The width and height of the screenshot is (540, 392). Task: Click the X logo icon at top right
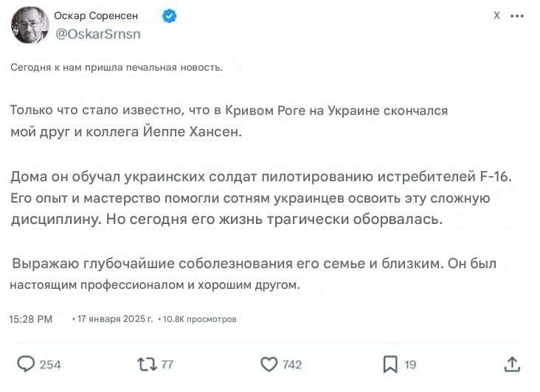pyautogui.click(x=496, y=15)
